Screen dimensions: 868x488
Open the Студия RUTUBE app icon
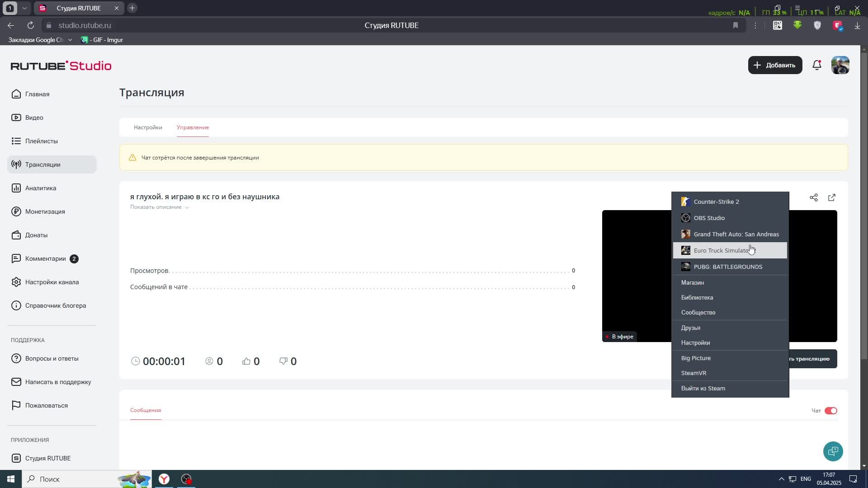click(16, 458)
